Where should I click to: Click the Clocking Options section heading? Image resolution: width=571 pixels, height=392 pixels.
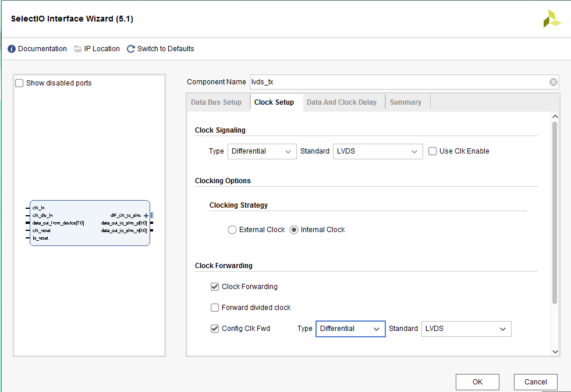[223, 181]
